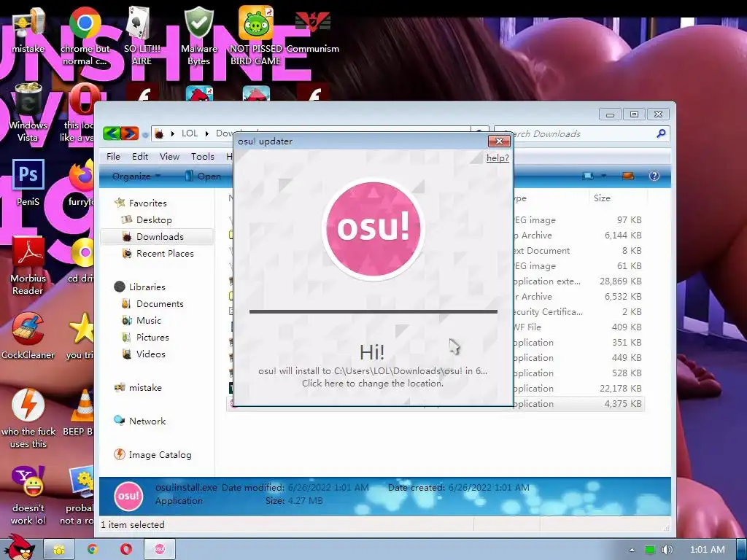The height and width of the screenshot is (560, 747).
Task: Open Pictures library in navigation pane
Action: click(145, 337)
